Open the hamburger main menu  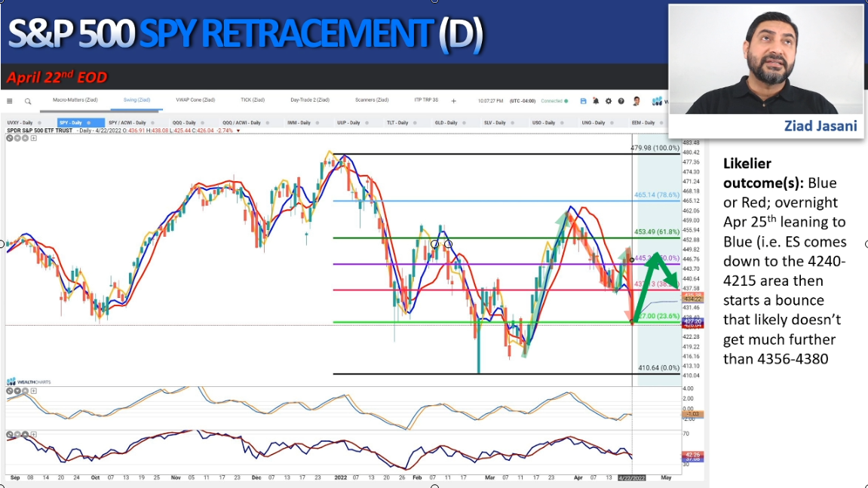(x=9, y=101)
